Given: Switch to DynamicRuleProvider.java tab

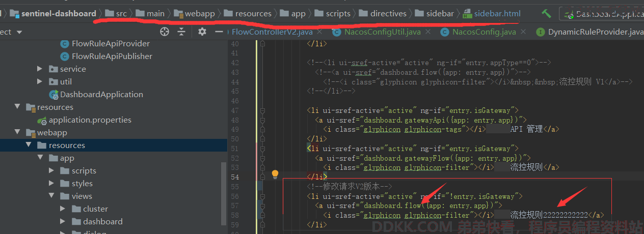Looking at the screenshot, I should (596, 33).
